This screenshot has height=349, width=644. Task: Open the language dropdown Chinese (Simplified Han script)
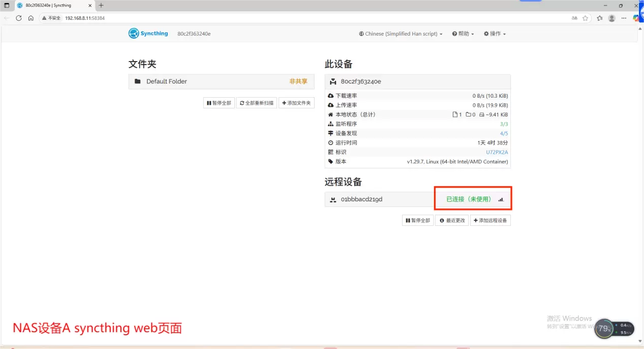click(x=401, y=34)
